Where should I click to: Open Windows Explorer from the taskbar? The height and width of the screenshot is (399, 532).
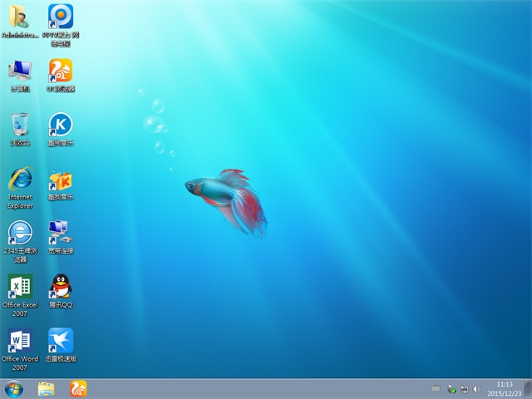46,388
